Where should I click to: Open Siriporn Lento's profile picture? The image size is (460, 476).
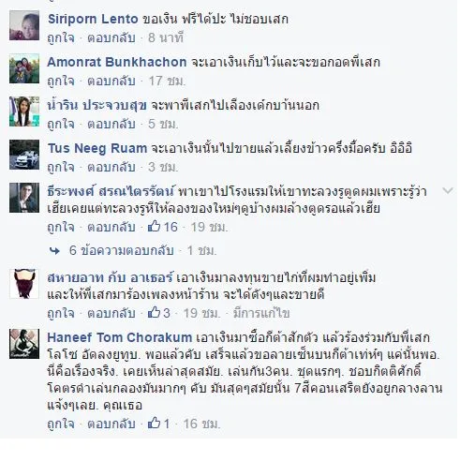24,25
